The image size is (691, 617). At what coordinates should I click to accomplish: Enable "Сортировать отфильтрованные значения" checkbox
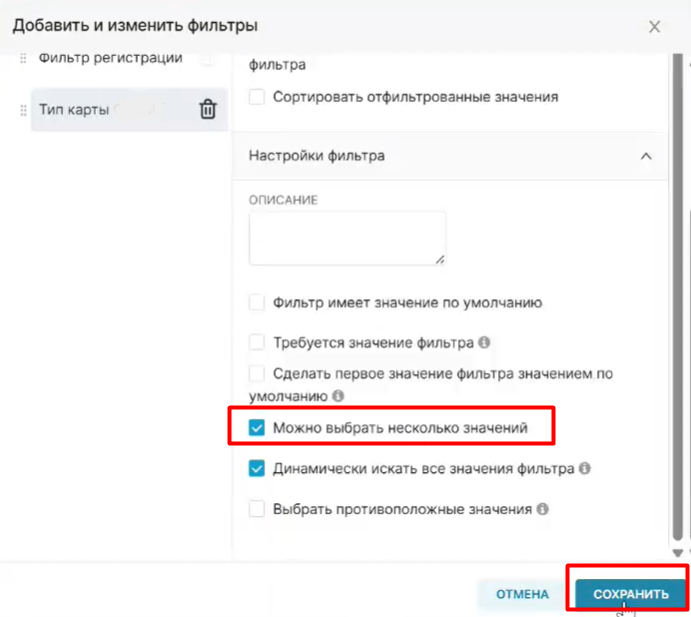tap(257, 98)
